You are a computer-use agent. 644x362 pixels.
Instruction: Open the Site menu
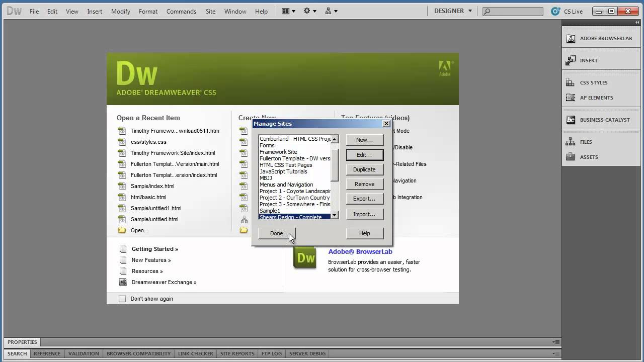tap(210, 11)
